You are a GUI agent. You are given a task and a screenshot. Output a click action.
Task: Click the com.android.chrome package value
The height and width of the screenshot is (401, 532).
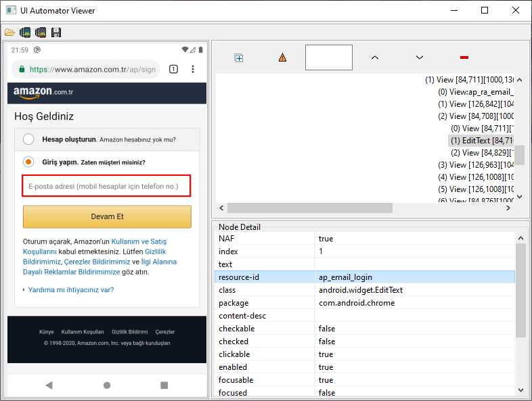coord(415,303)
